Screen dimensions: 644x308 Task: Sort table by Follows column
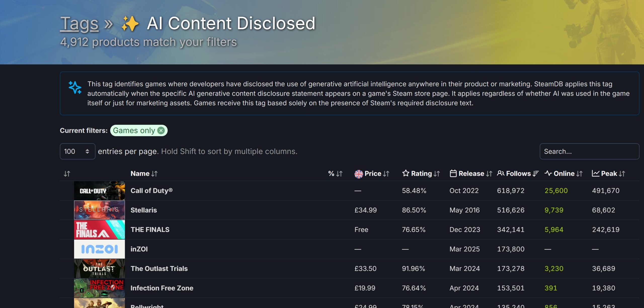point(518,174)
